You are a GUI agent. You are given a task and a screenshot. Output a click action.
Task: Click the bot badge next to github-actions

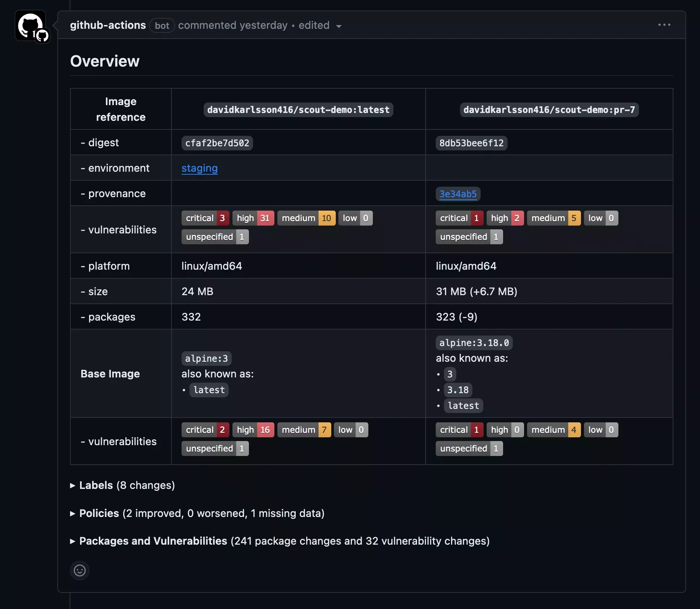point(162,25)
